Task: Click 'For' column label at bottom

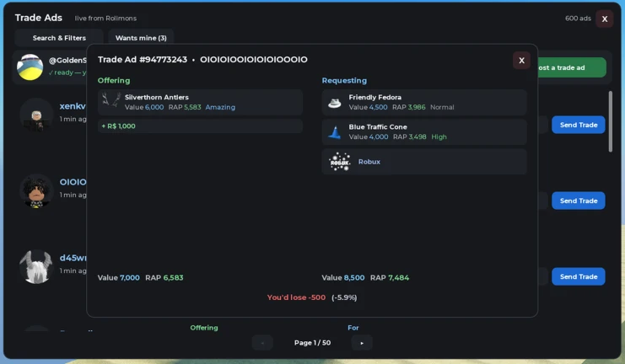Action: (353, 328)
